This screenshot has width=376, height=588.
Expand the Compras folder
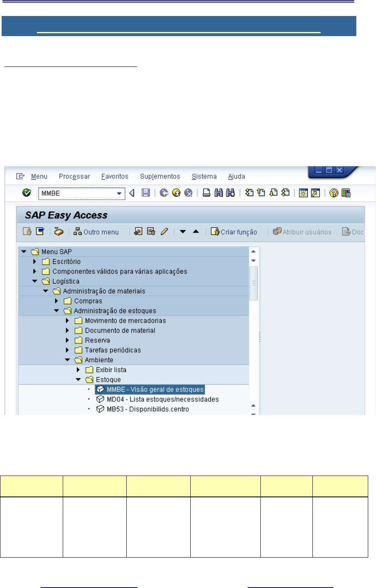pyautogui.click(x=57, y=301)
